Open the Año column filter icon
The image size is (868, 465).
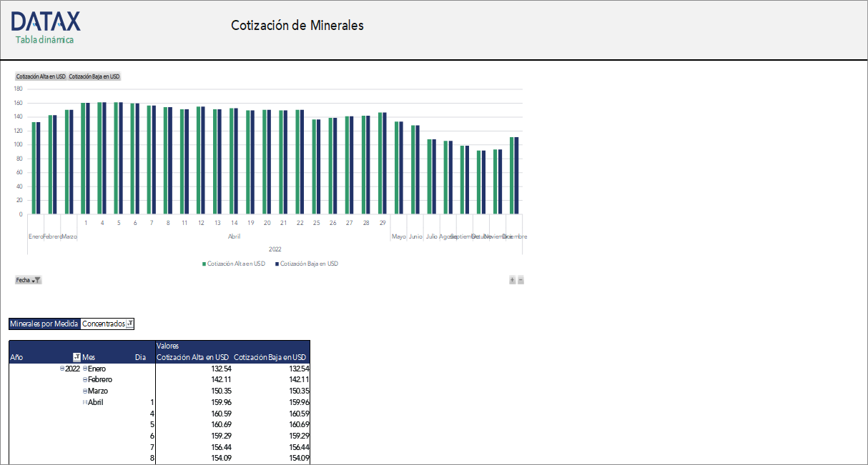[77, 357]
